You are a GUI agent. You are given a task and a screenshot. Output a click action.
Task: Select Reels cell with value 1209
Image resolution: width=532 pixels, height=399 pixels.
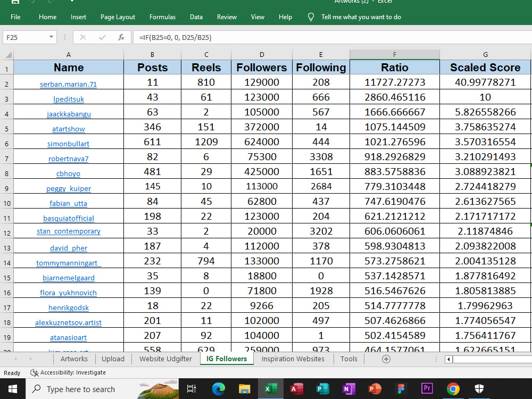pyautogui.click(x=206, y=142)
